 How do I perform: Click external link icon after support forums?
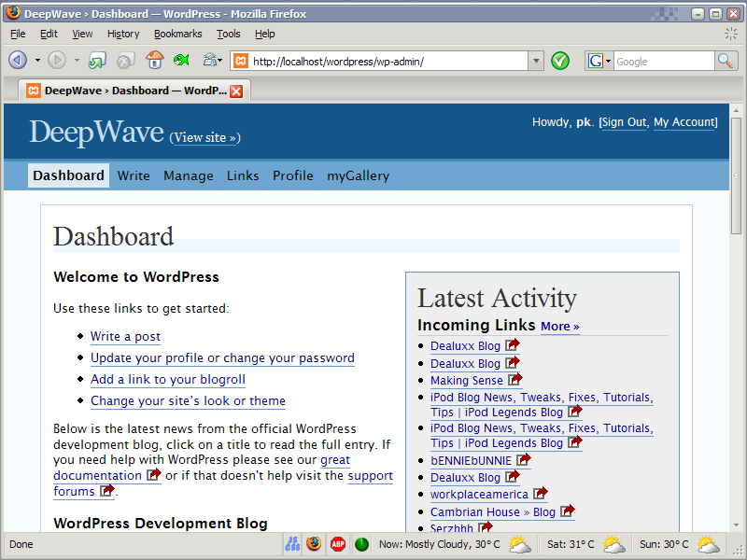[107, 490]
